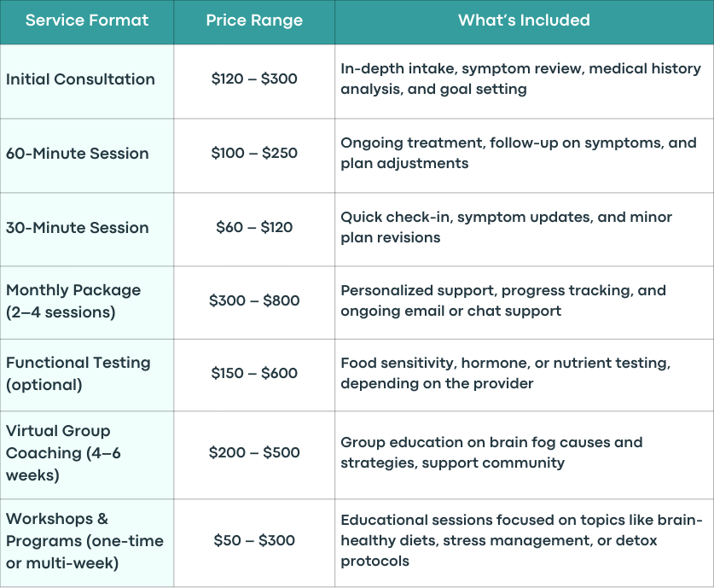The image size is (714, 588).
Task: Click the $60 – $120 price cell
Action: pos(254,227)
